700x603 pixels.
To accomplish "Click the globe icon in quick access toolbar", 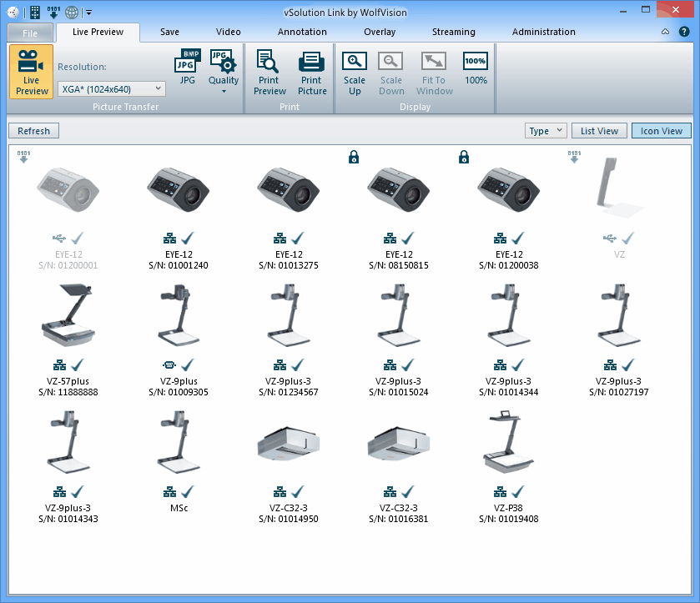I will click(x=72, y=12).
